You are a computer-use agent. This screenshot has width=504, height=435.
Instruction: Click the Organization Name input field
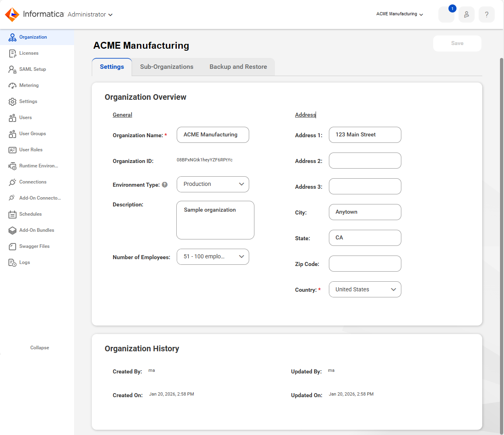pos(213,135)
